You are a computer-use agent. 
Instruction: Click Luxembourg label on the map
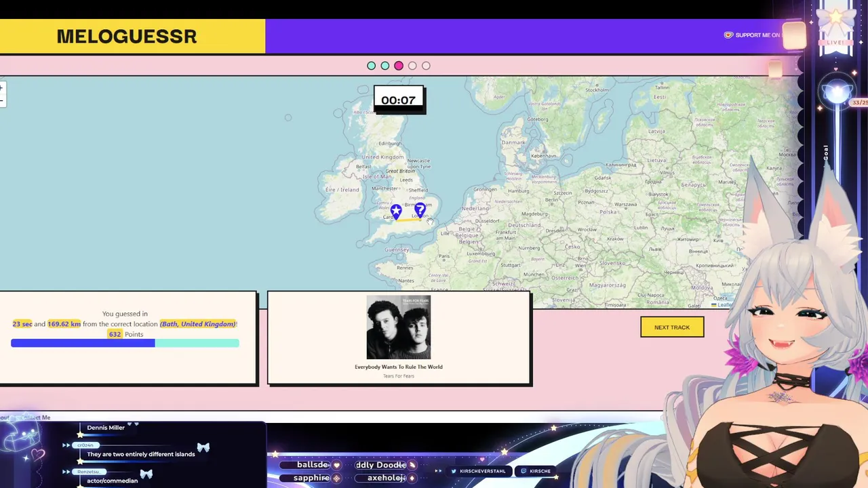tap(481, 253)
